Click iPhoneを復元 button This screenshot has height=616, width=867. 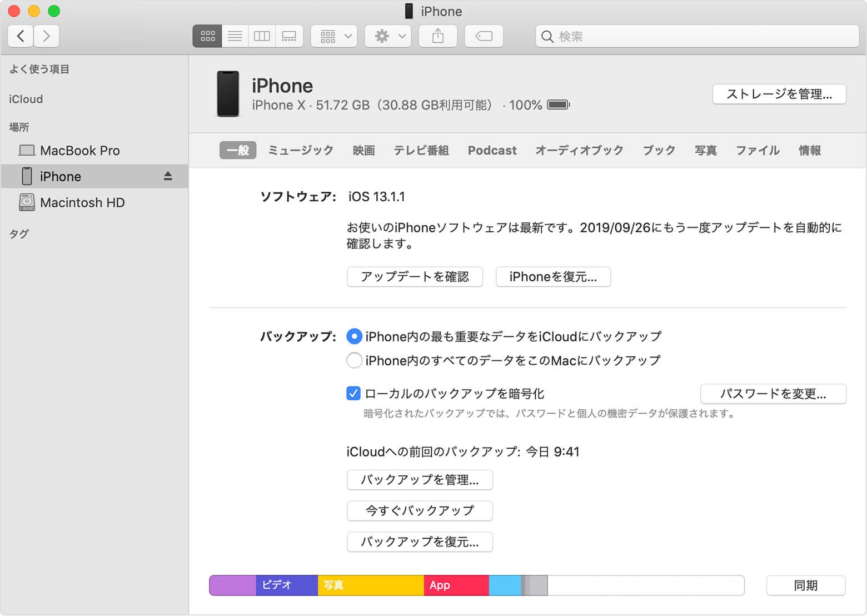point(553,277)
